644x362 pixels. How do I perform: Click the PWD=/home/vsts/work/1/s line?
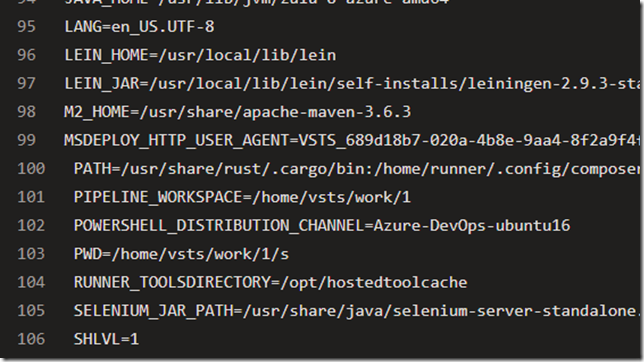(x=181, y=254)
